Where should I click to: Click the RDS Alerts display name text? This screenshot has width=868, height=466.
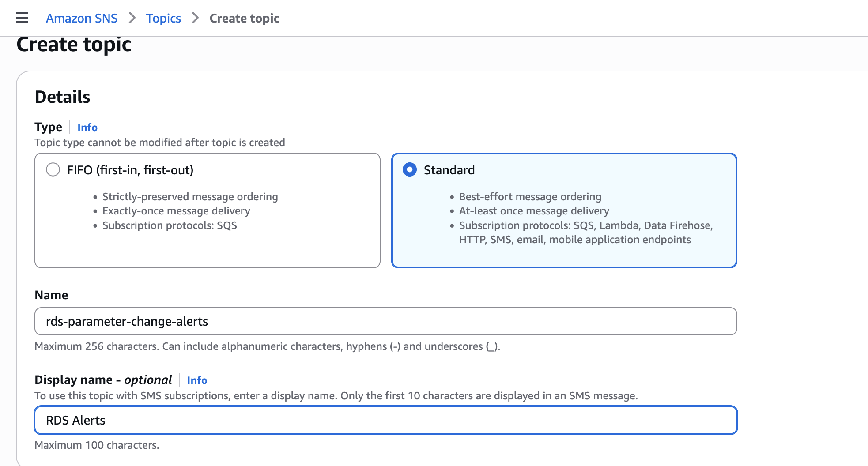(x=75, y=420)
